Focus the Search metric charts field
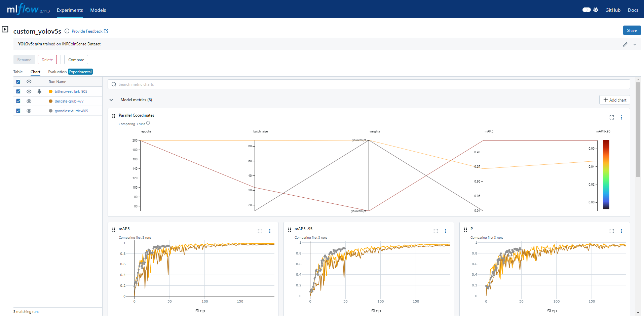 click(369, 84)
